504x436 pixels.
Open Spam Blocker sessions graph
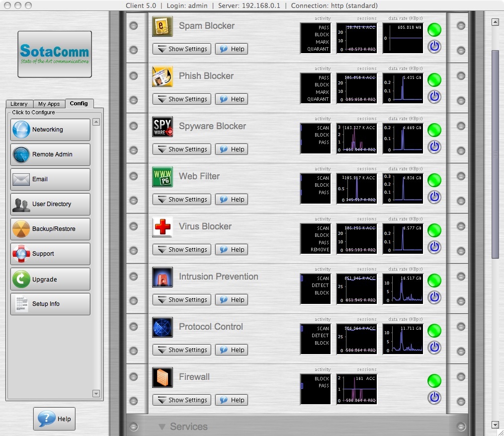point(356,38)
